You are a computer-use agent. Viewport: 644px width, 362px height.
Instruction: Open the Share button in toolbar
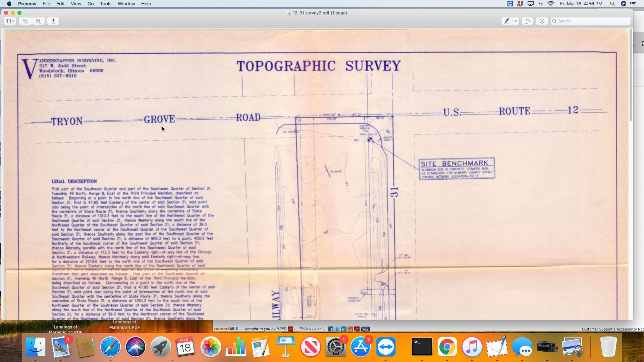tap(53, 21)
